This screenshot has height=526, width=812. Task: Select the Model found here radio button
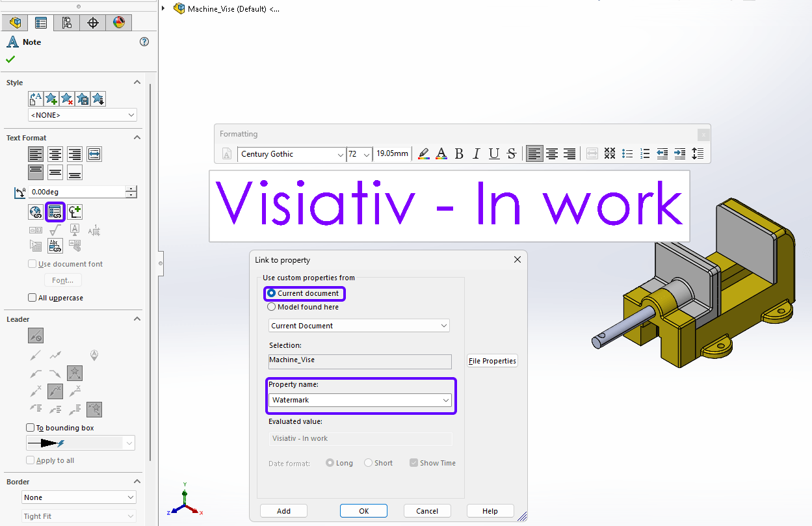(271, 307)
